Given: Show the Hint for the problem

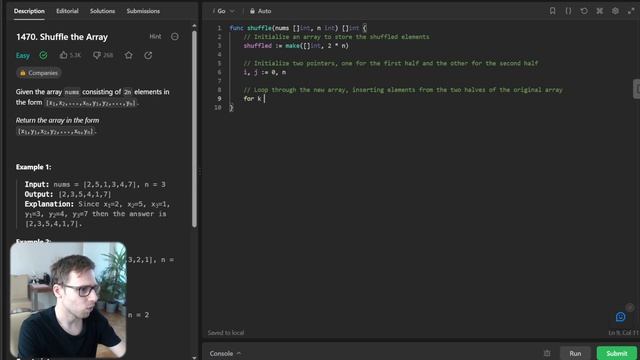Looking at the screenshot, I should [x=155, y=37].
